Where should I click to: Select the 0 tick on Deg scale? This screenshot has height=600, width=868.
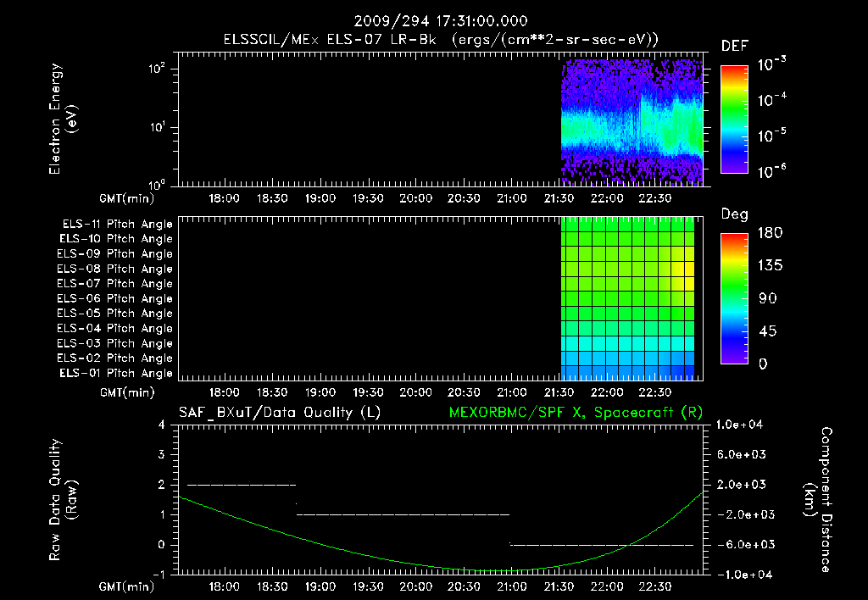click(x=763, y=364)
